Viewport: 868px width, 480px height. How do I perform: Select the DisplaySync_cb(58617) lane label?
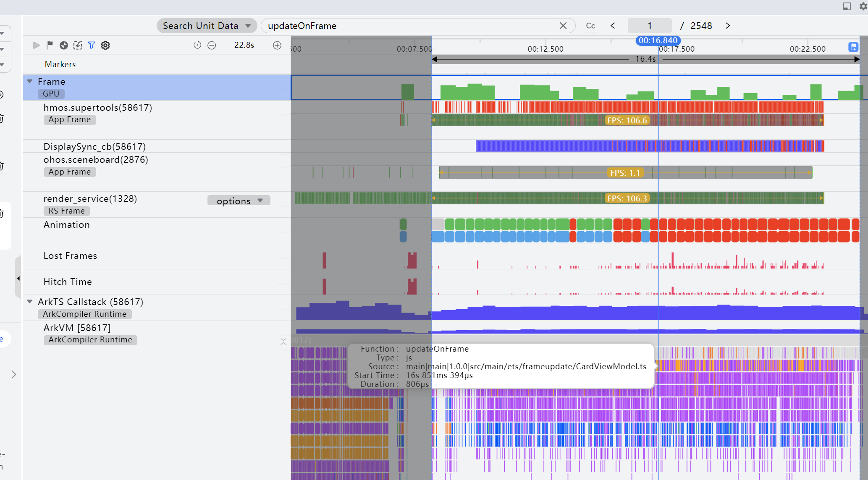pos(95,146)
